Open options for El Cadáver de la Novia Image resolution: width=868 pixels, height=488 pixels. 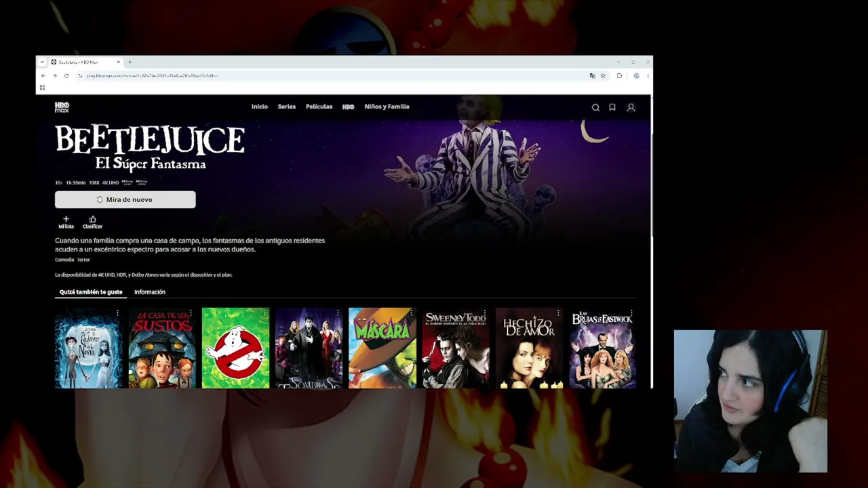[x=117, y=313]
